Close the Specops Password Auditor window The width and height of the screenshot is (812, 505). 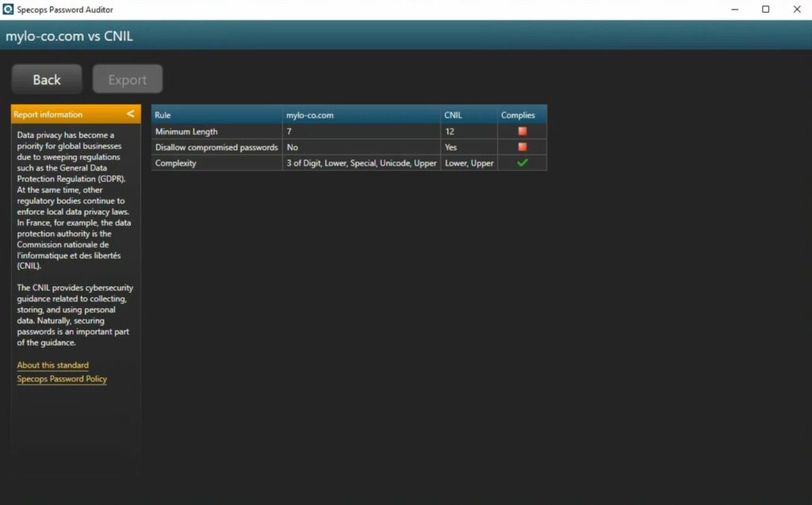(797, 10)
